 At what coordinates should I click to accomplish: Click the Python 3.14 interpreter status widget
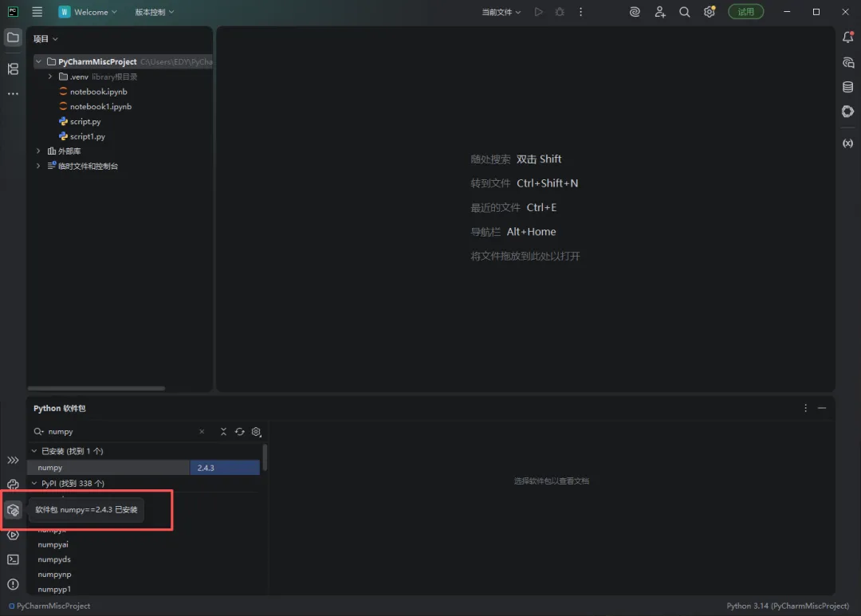[x=788, y=606]
